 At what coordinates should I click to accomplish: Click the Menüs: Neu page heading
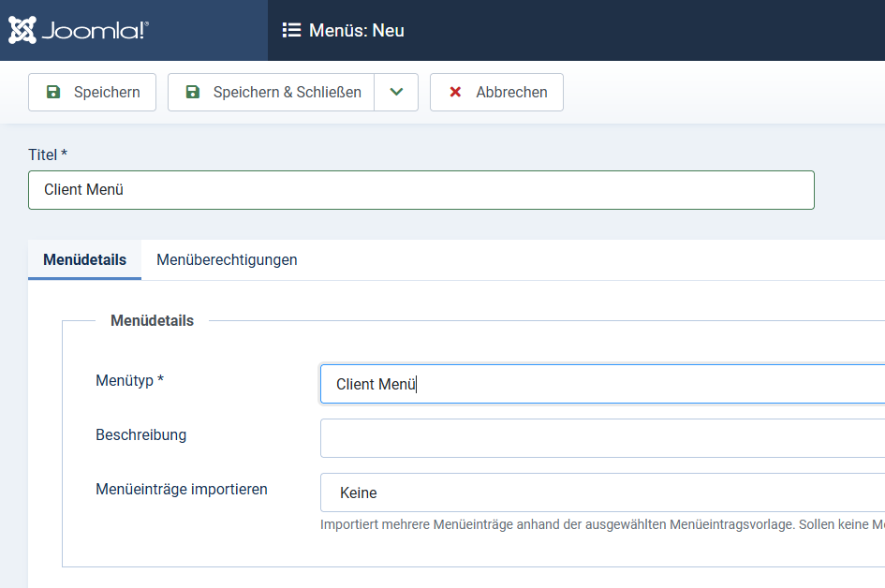tap(357, 31)
